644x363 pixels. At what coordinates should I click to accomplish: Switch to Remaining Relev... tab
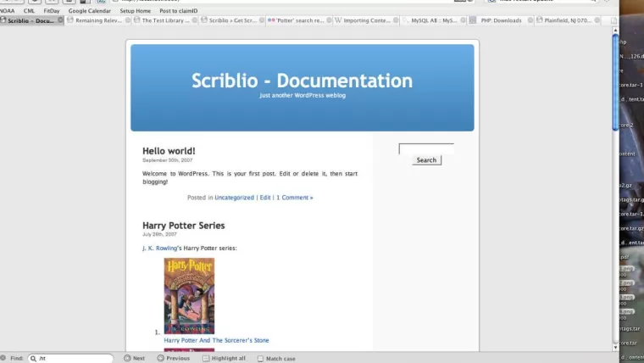pyautogui.click(x=98, y=20)
